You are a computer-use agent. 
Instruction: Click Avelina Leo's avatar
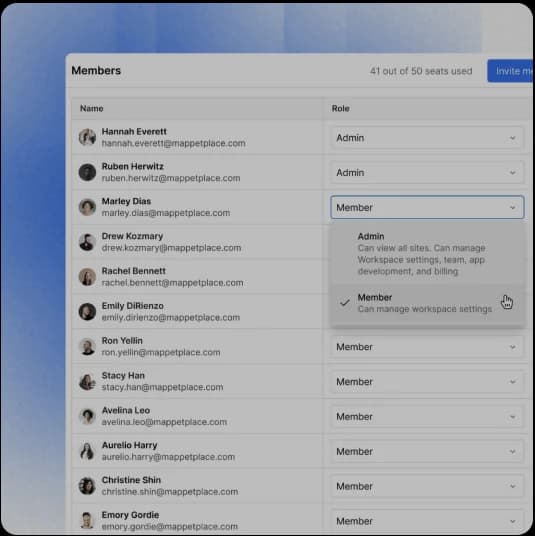87,416
